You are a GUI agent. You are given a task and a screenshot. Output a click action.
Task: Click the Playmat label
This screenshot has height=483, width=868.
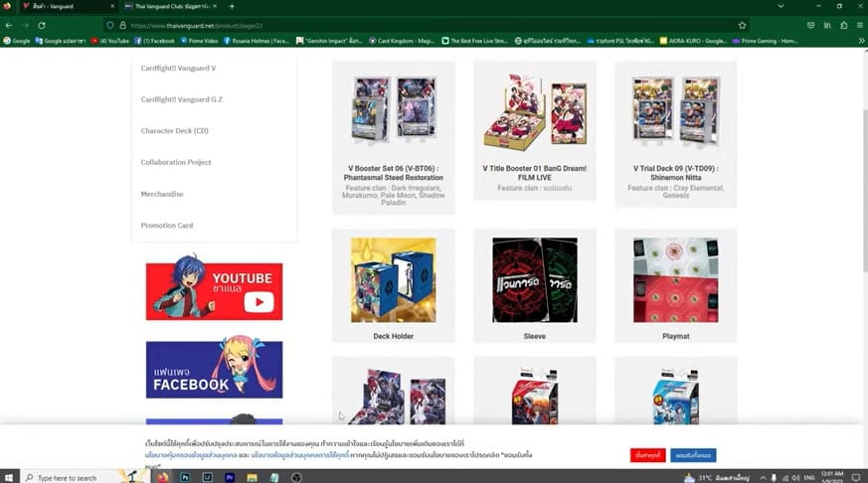[676, 336]
